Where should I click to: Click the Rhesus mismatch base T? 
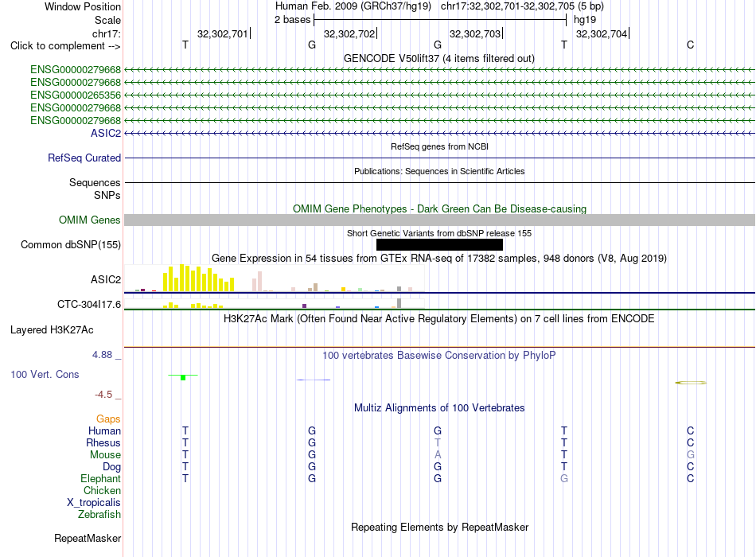click(x=438, y=442)
